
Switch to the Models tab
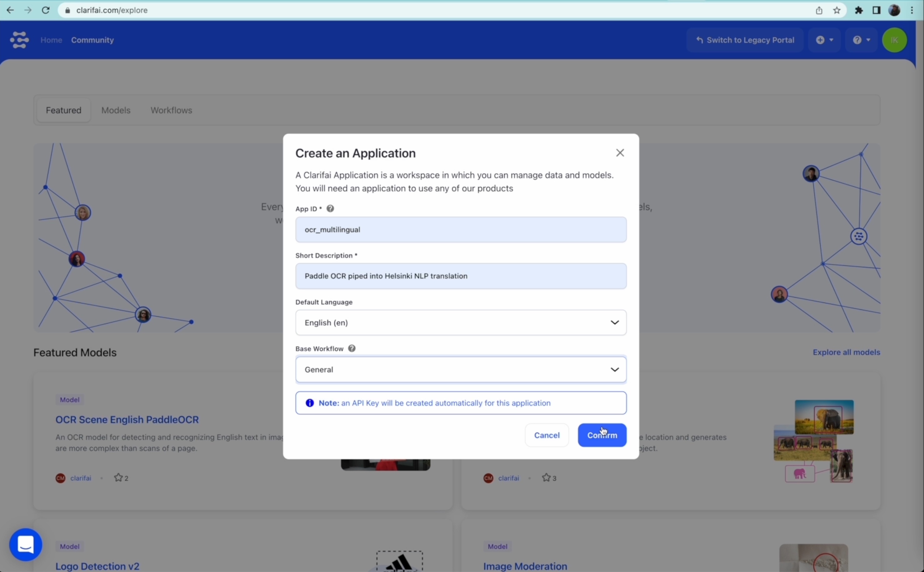coord(116,110)
